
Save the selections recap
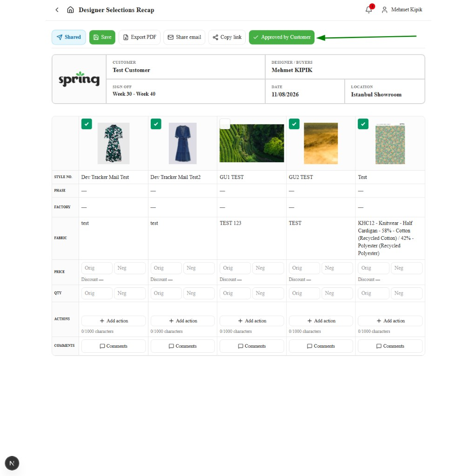(x=102, y=37)
